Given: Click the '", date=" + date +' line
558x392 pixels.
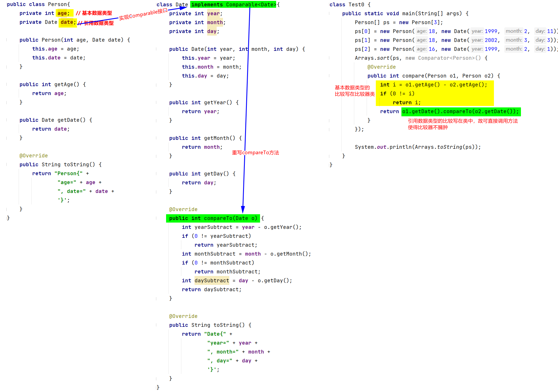Looking at the screenshot, I should coord(86,191).
